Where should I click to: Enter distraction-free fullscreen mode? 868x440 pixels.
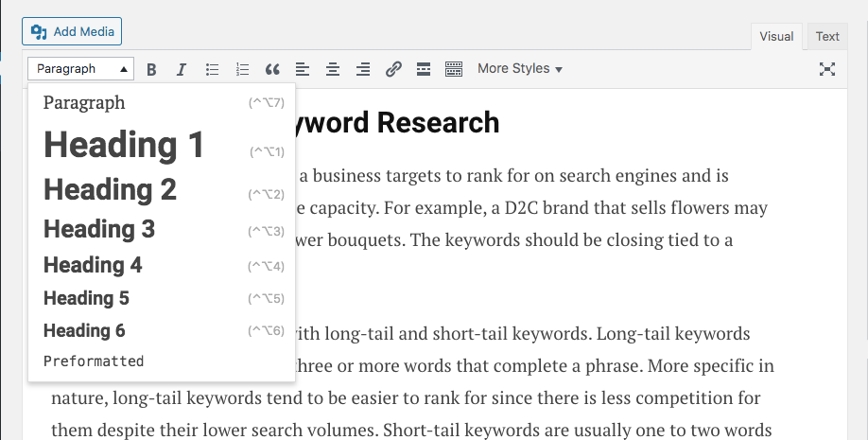[827, 69]
